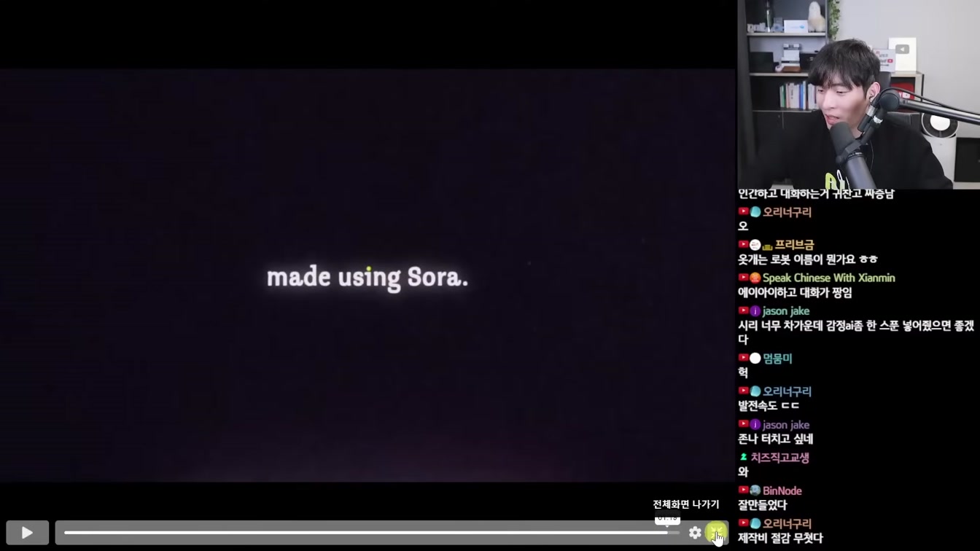Click chat message '제작비 절감 무쳣다'

(x=780, y=538)
